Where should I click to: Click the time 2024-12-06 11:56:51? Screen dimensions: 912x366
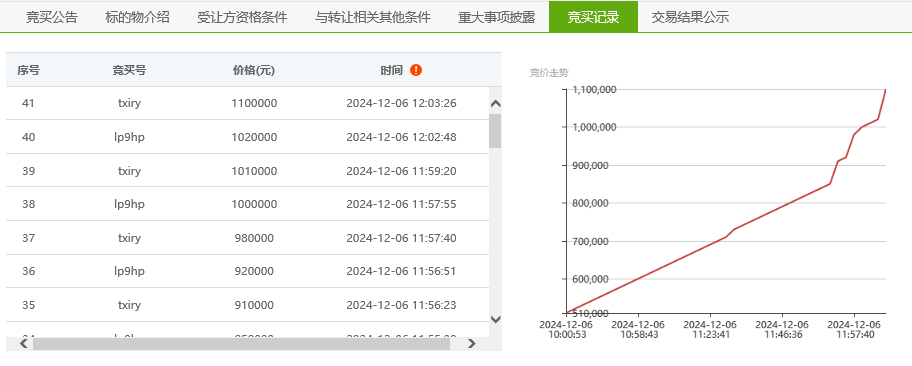click(x=401, y=271)
